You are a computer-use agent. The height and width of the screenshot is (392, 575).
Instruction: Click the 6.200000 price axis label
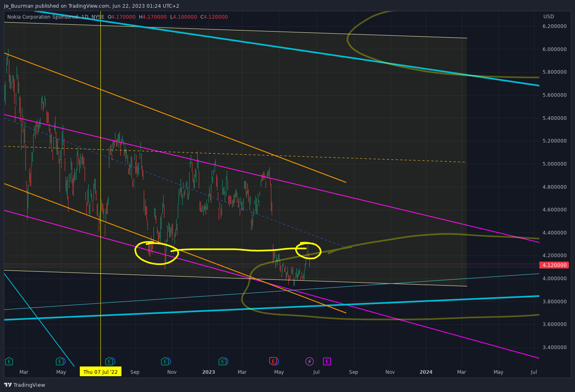click(x=554, y=26)
